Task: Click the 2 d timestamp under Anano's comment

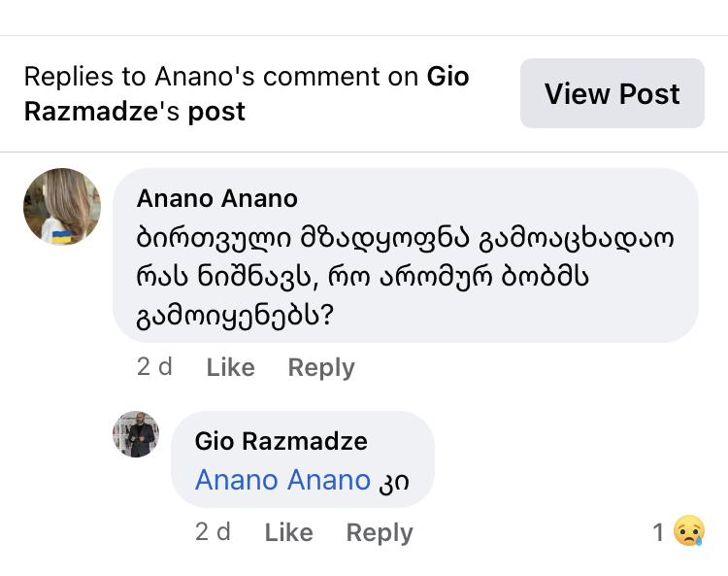Action: tap(154, 367)
